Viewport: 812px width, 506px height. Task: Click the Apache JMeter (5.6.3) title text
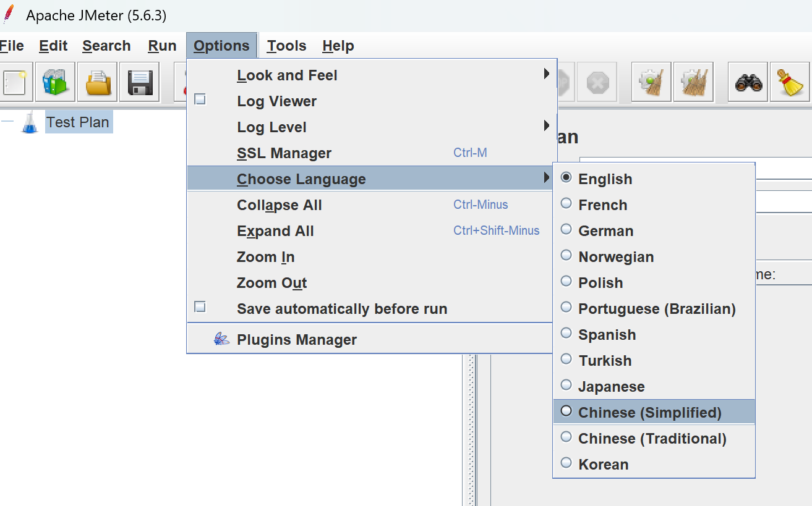click(x=96, y=15)
